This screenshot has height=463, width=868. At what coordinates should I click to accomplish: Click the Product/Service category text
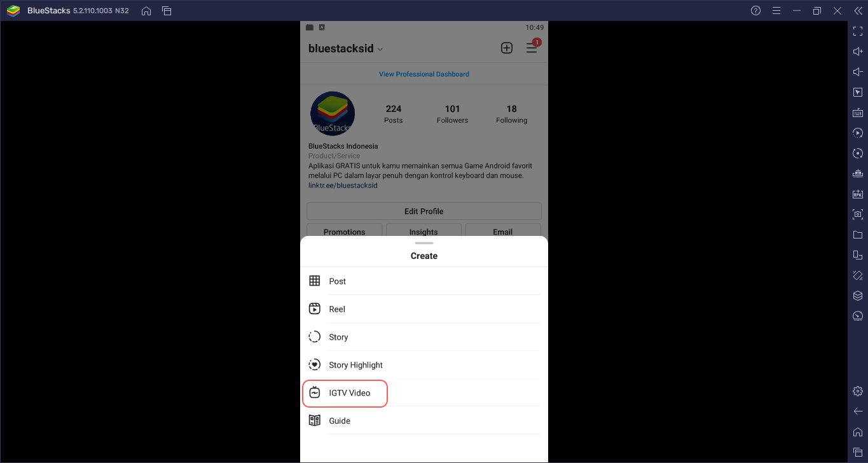point(334,156)
